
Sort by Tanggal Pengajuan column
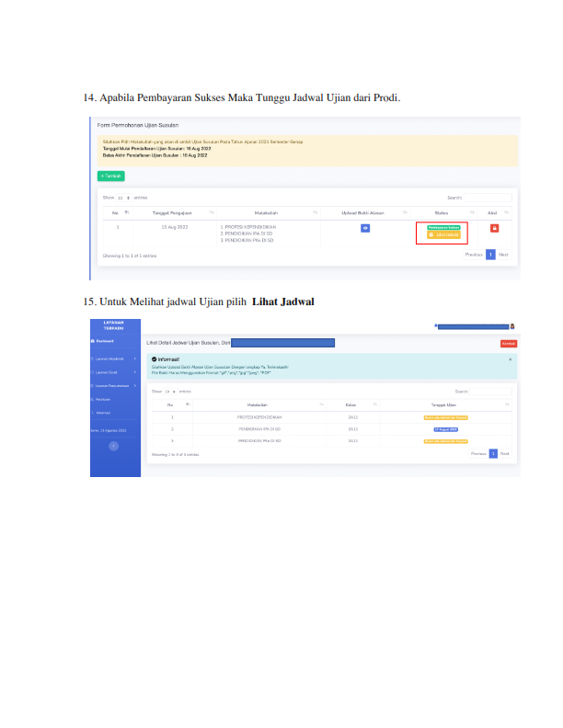[174, 212]
